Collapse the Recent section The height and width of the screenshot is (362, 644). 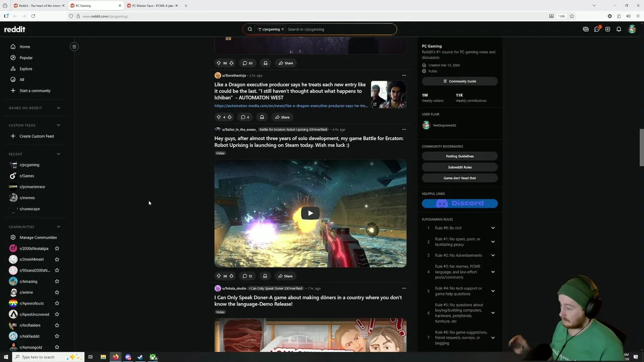click(x=58, y=154)
